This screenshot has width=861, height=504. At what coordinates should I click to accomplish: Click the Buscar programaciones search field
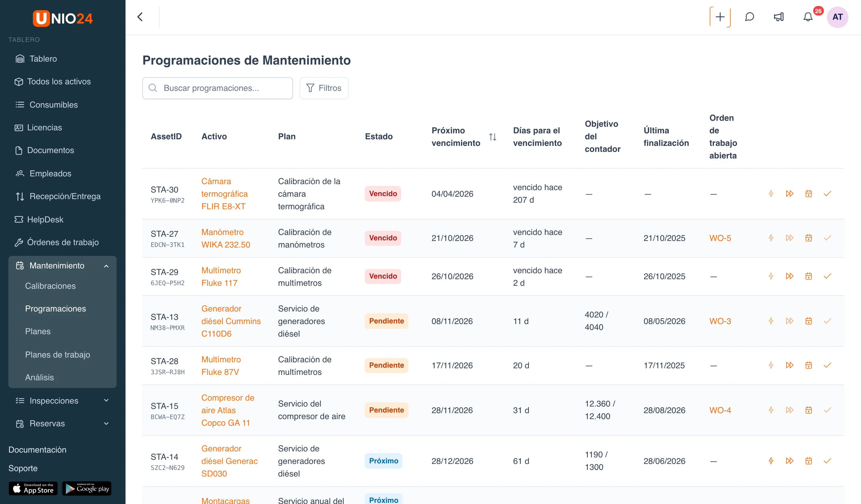coord(217,88)
